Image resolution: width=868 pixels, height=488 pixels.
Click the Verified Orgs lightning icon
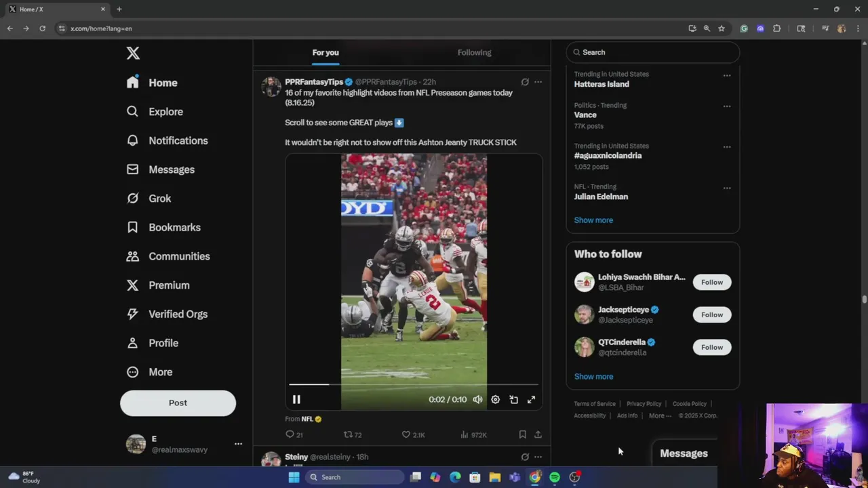pyautogui.click(x=133, y=314)
